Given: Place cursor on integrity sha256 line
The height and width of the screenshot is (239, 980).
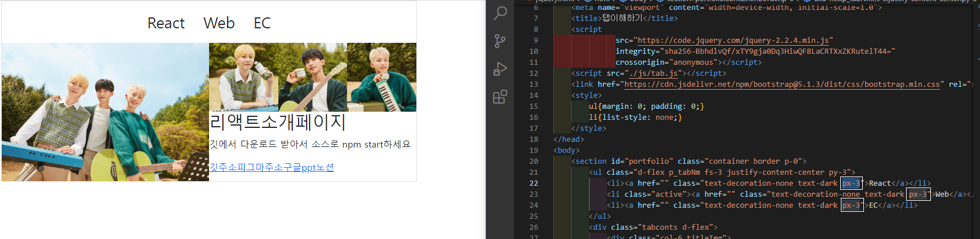Looking at the screenshot, I should coord(755,51).
